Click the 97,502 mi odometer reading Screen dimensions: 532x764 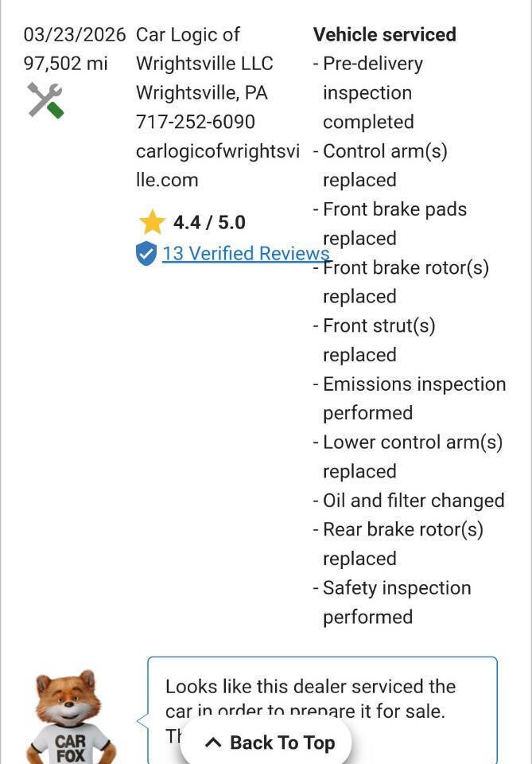(x=65, y=64)
